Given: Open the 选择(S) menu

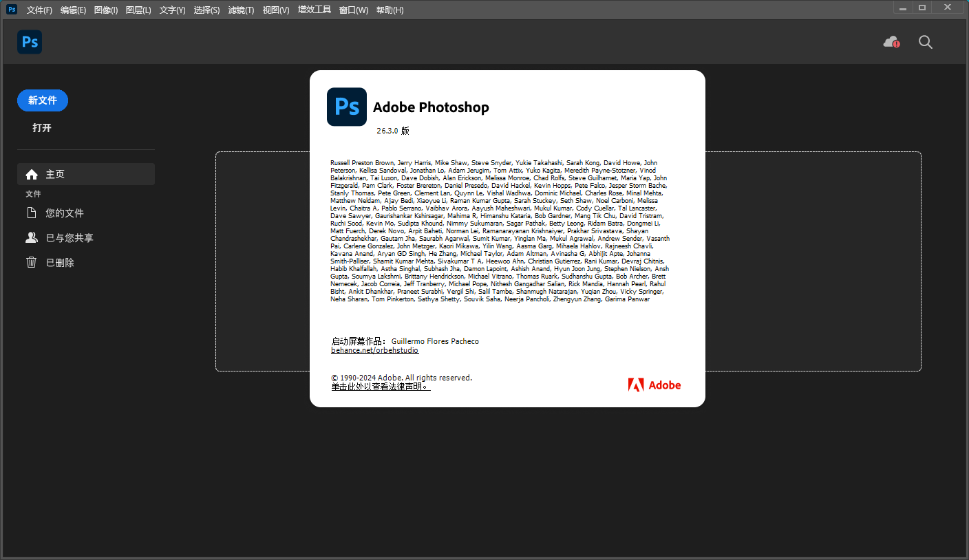Looking at the screenshot, I should click(206, 10).
